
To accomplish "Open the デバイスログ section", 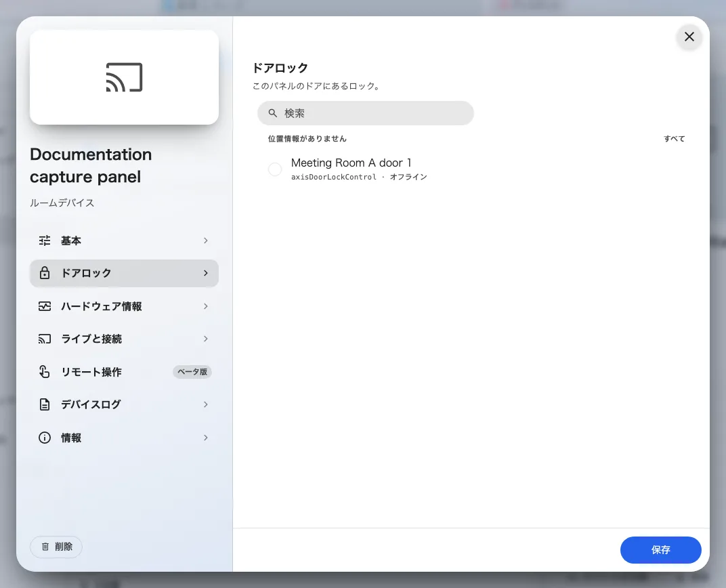I will 124,404.
